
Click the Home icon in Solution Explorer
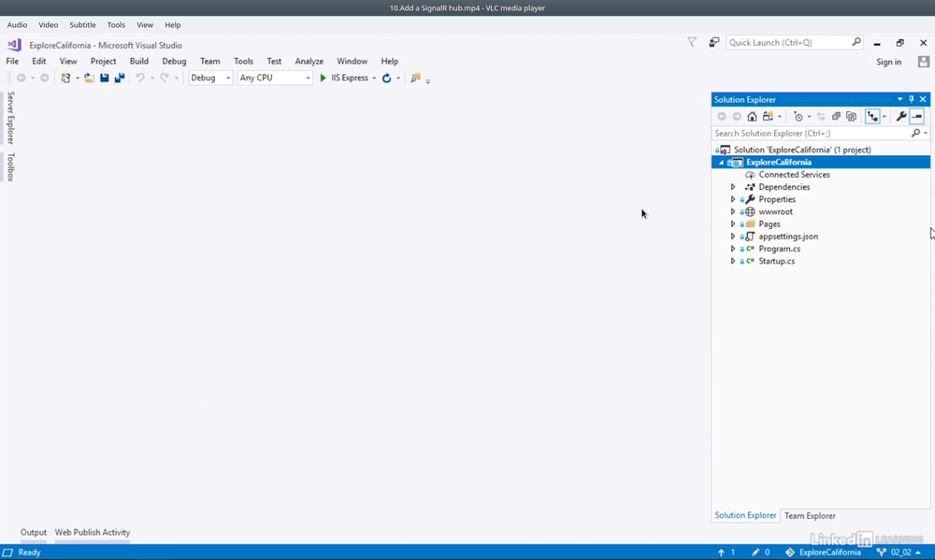point(752,116)
